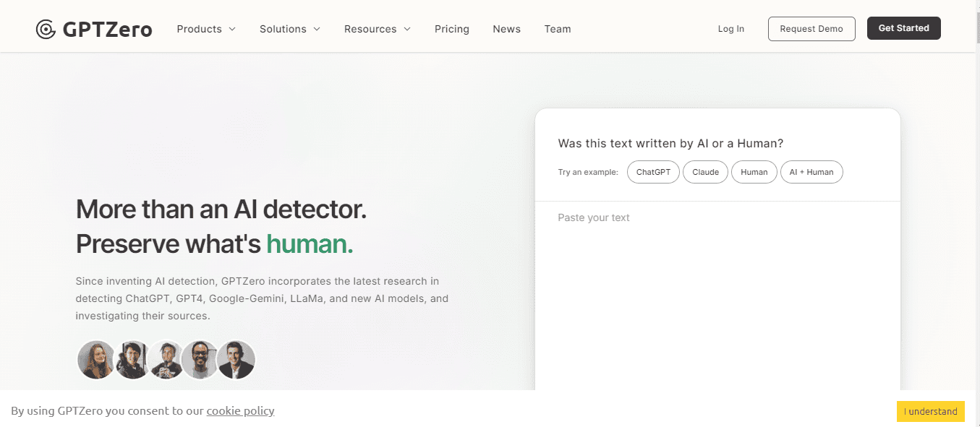The width and height of the screenshot is (980, 427).
Task: Expand the Resources dropdown menu
Action: (x=377, y=29)
